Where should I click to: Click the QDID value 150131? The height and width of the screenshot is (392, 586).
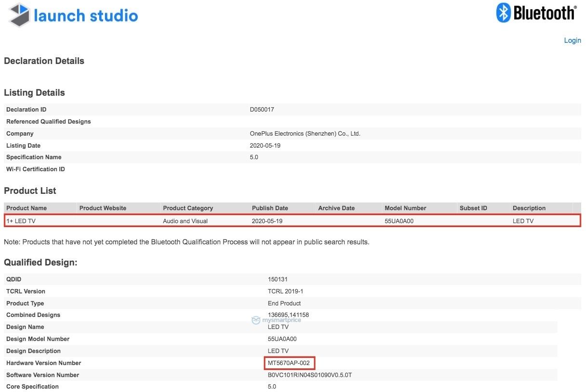(277, 279)
